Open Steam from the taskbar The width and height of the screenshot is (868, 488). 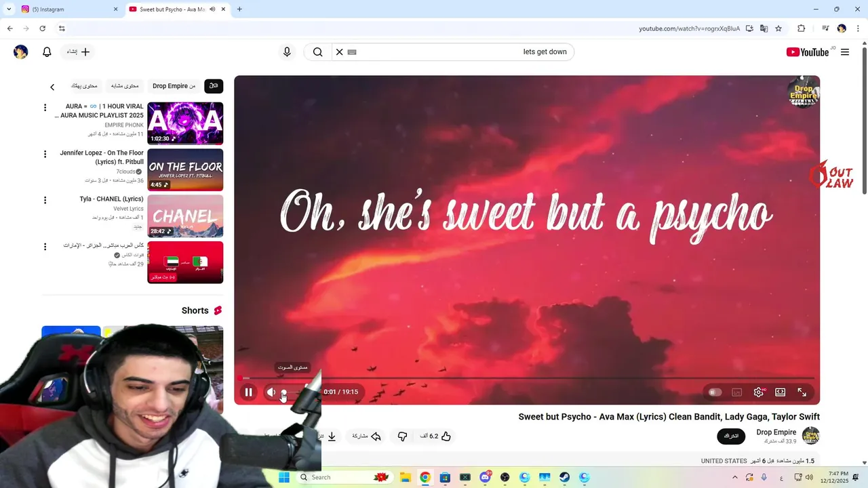click(564, 477)
